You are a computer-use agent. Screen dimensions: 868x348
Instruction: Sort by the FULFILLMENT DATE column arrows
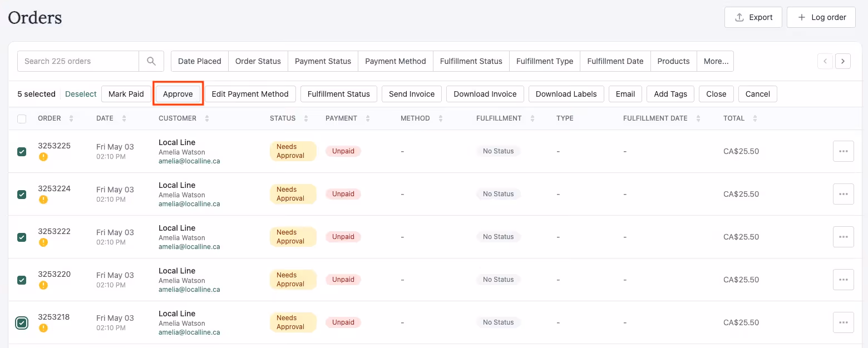pyautogui.click(x=698, y=118)
